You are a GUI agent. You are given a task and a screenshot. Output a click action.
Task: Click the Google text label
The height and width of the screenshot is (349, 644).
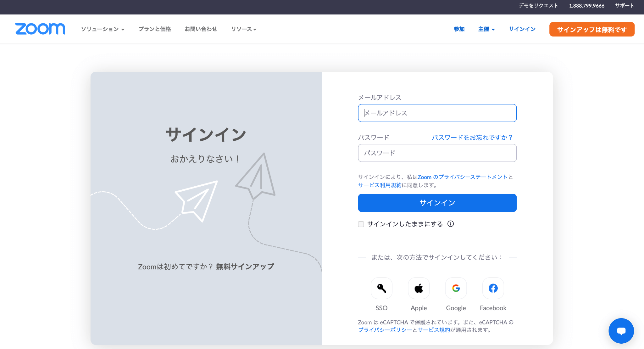coord(456,308)
